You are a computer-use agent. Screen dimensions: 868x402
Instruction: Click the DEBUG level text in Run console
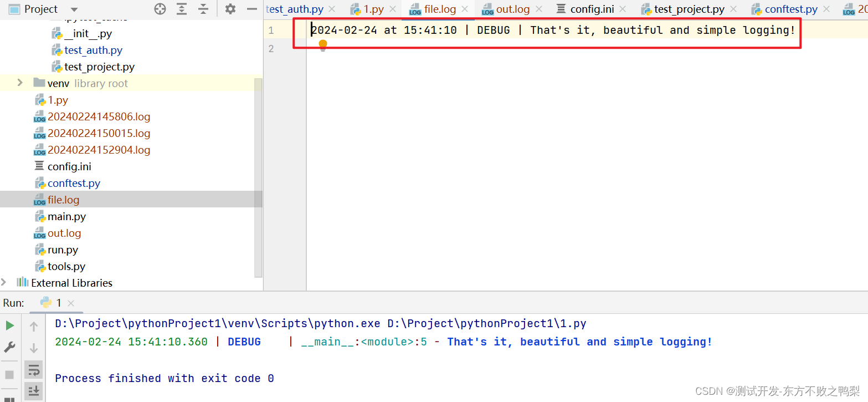[x=244, y=342]
